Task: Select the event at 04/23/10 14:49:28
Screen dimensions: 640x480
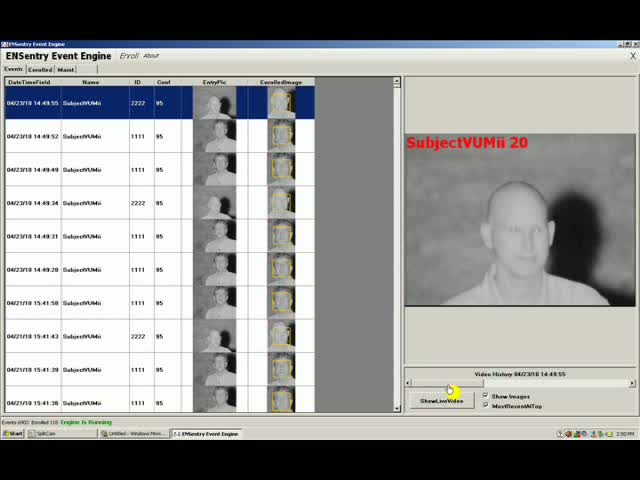Action: point(160,269)
